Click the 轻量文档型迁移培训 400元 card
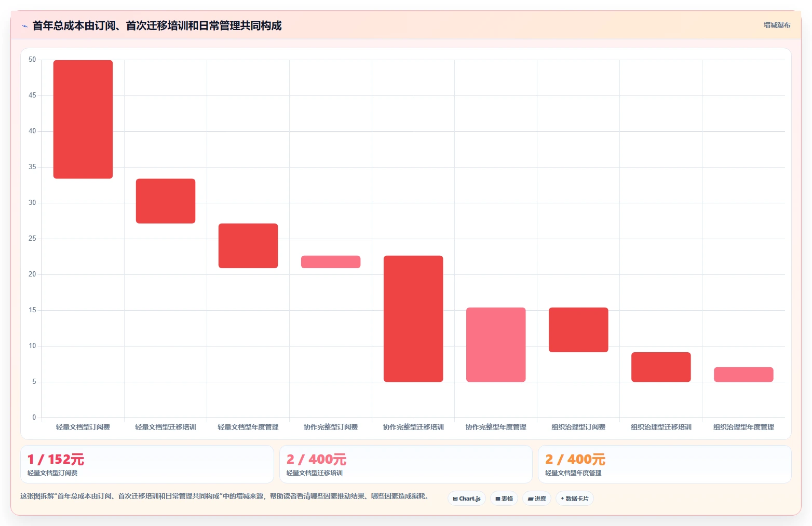 tap(406, 464)
